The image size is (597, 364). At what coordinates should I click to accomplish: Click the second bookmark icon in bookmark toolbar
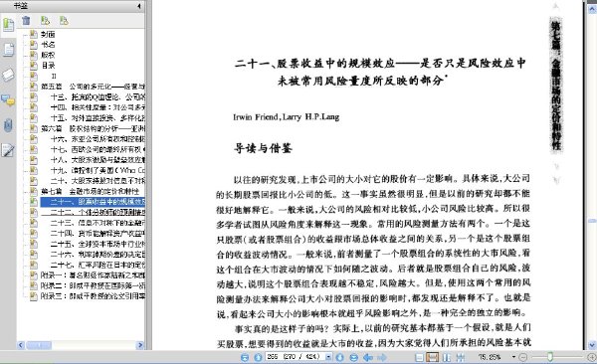coord(64,21)
